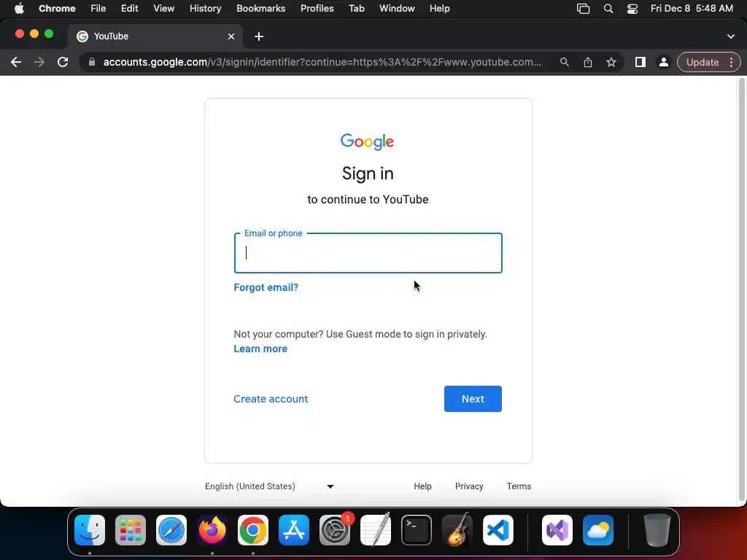747x560 pixels.
Task: Open the English (United States) language dropdown
Action: coord(270,486)
